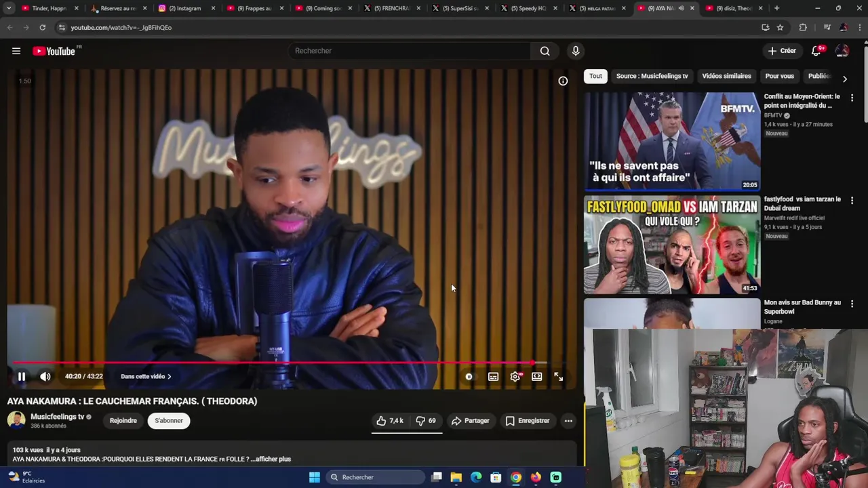This screenshot has height=488, width=868.
Task: Save video with Enregistrer button
Action: 528,421
